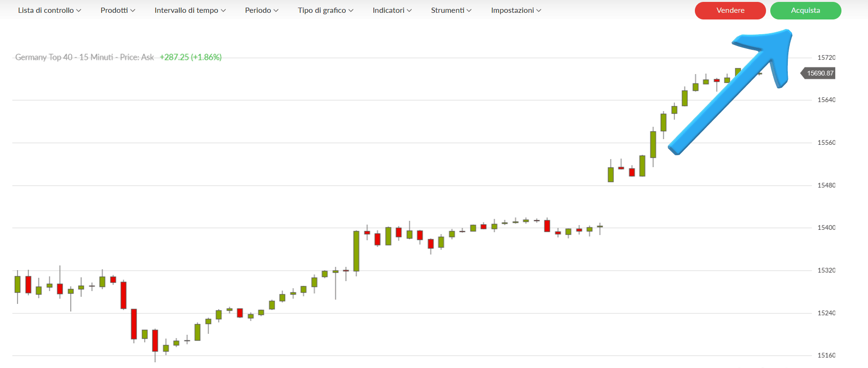Viewport: 868px width, 368px height.
Task: Click the 15400 price axis label
Action: 826,227
